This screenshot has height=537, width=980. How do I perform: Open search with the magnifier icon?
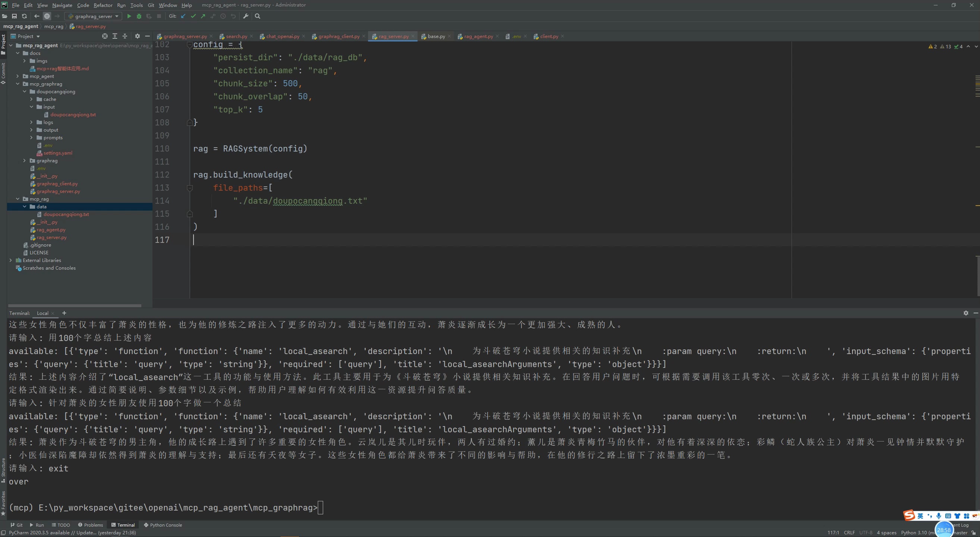[257, 16]
